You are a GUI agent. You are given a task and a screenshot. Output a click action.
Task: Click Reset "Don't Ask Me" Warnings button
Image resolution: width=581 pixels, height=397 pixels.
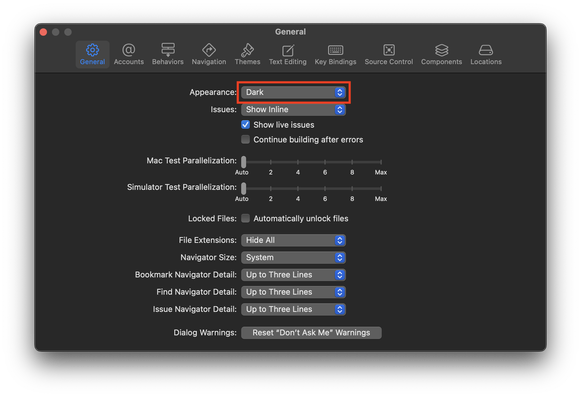pos(311,333)
